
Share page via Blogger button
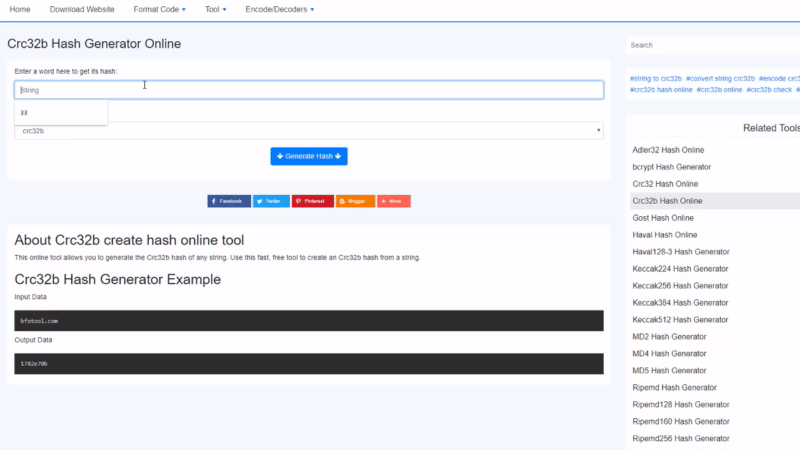(x=355, y=201)
